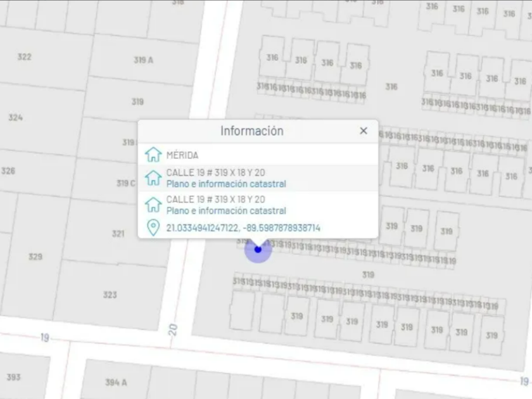The width and height of the screenshot is (532, 399).
Task: Select parcel 326 on the map
Action: pos(8,170)
